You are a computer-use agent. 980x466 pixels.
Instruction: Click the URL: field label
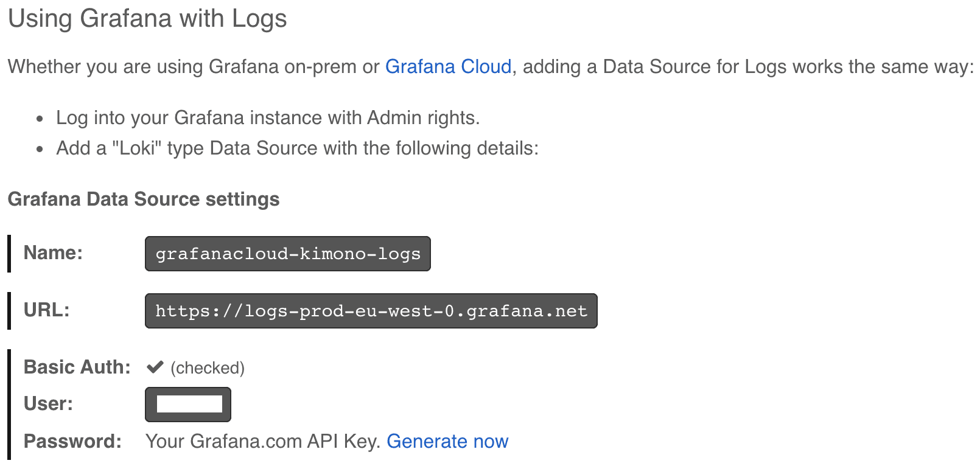[x=46, y=310]
